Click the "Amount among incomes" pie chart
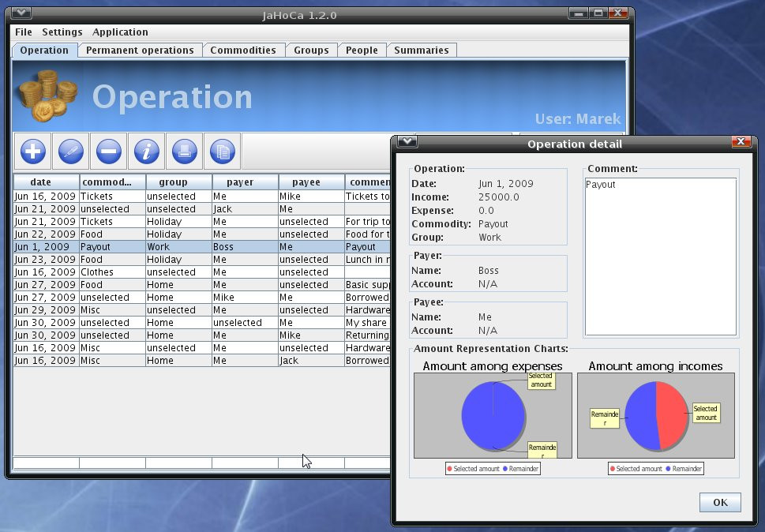765x532 pixels. tap(656, 415)
